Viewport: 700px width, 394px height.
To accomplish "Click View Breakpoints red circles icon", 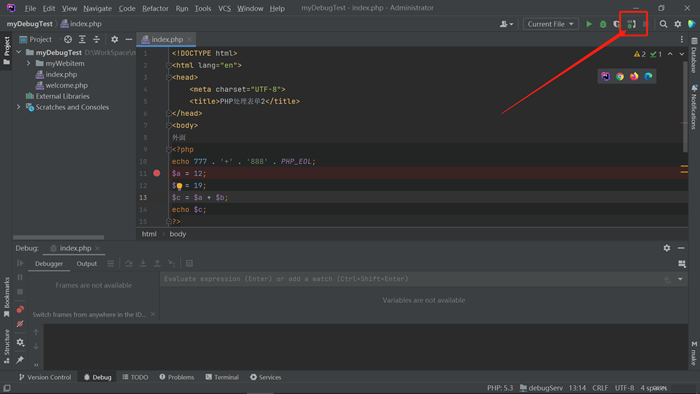I will [20, 309].
